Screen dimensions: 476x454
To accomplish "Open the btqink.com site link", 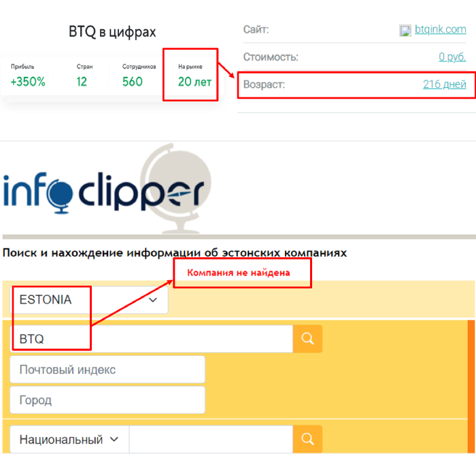I will click(x=440, y=29).
